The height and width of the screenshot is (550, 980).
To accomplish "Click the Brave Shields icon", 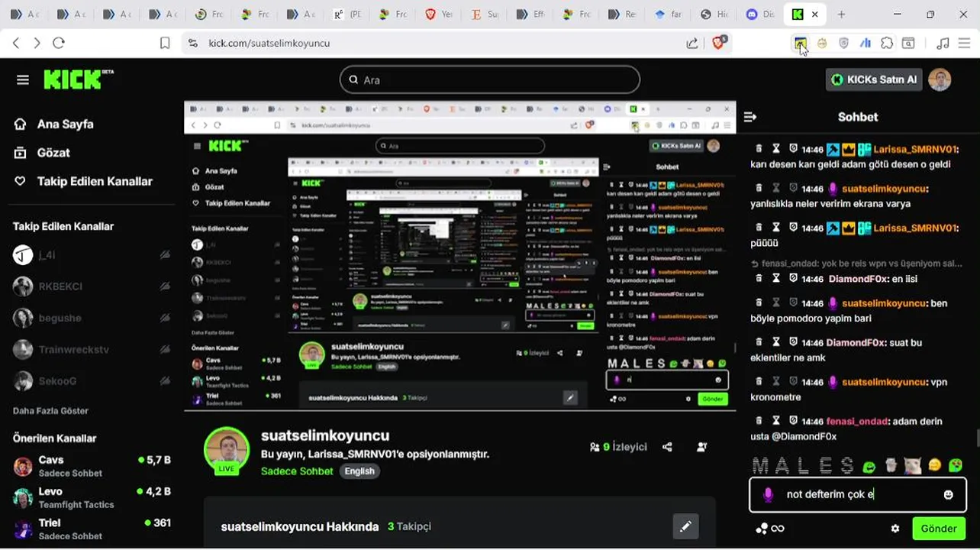I will click(x=718, y=43).
